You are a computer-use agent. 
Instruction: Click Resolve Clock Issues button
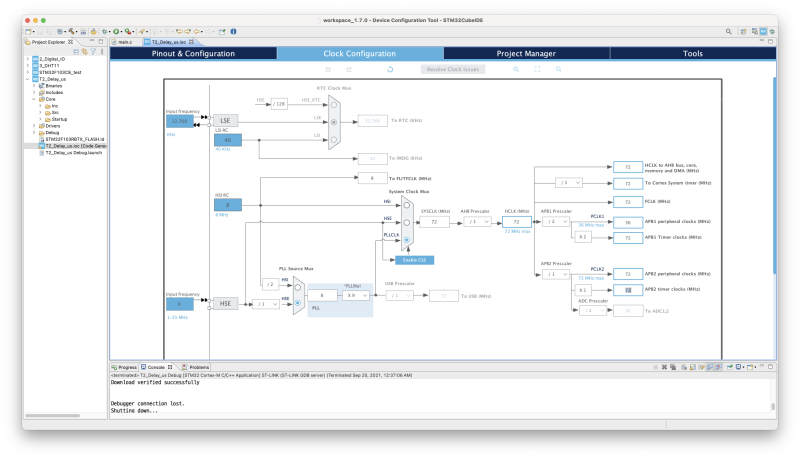click(453, 69)
